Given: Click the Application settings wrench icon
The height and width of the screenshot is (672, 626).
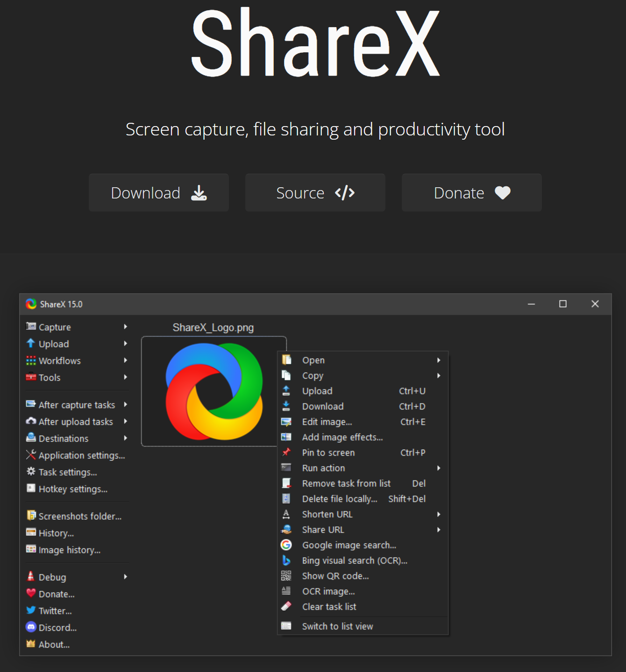Looking at the screenshot, I should 31,454.
